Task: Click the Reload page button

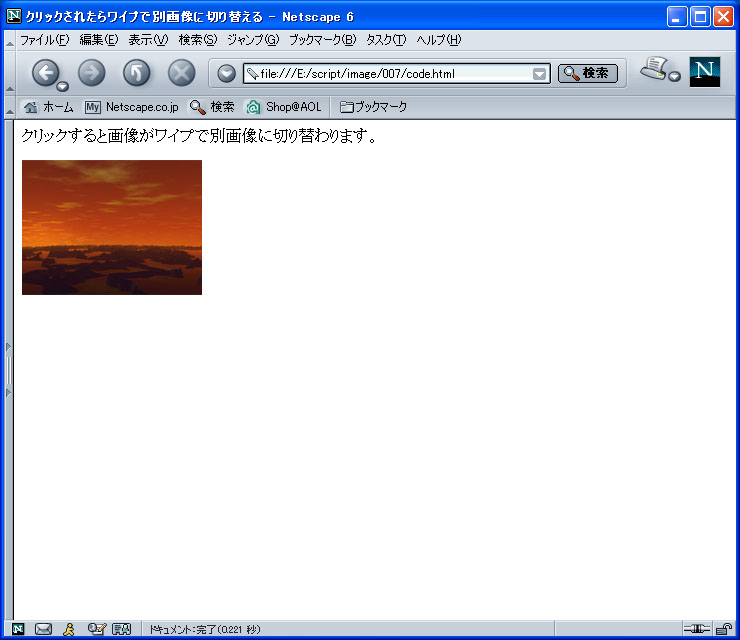Action: pos(136,73)
